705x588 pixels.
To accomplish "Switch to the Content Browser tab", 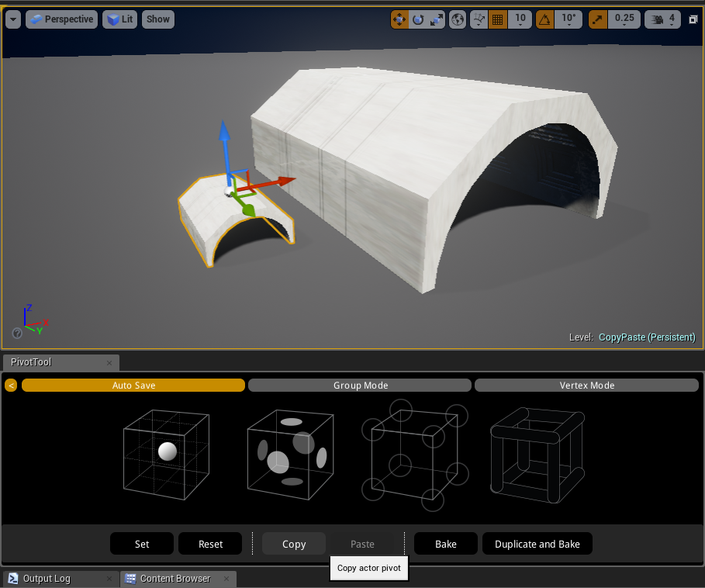I will click(175, 579).
